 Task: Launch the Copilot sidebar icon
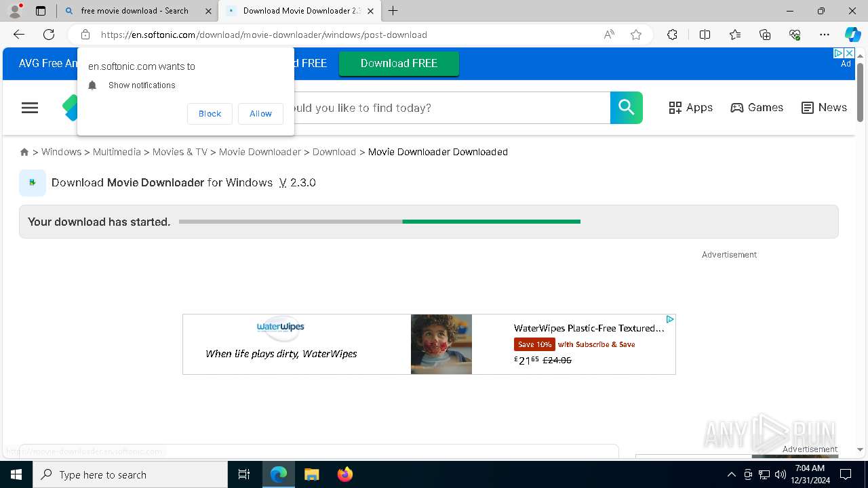pyautogui.click(x=852, y=35)
